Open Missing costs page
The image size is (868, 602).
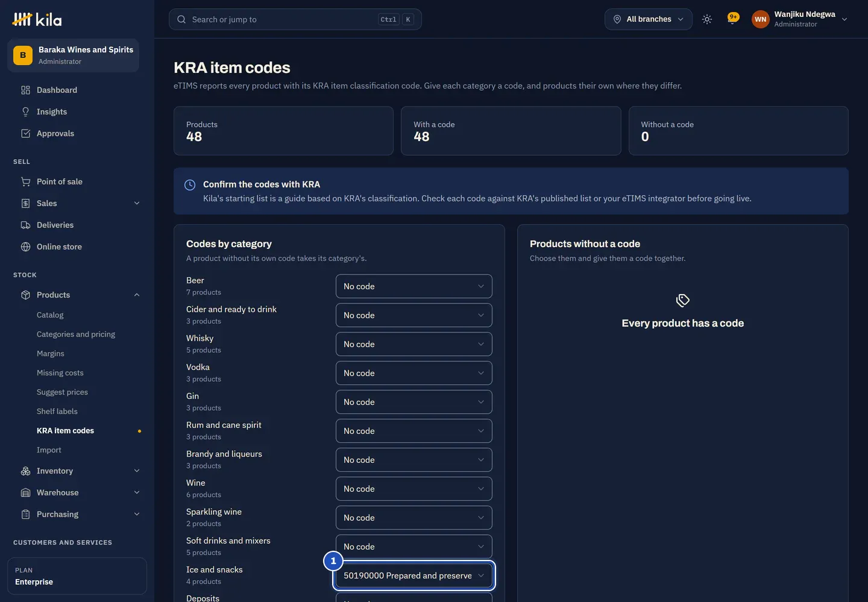tap(60, 373)
